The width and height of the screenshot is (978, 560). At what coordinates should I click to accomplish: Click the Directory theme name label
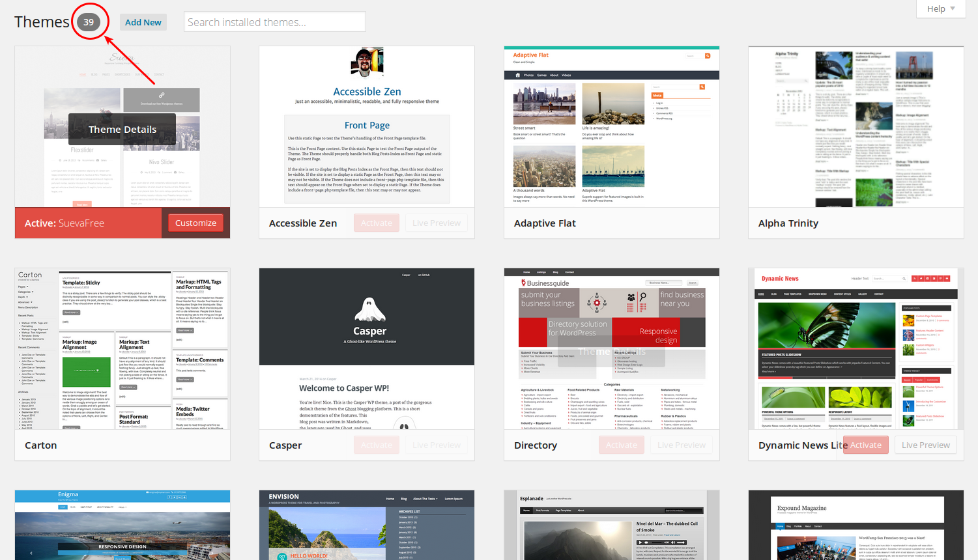tap(536, 445)
